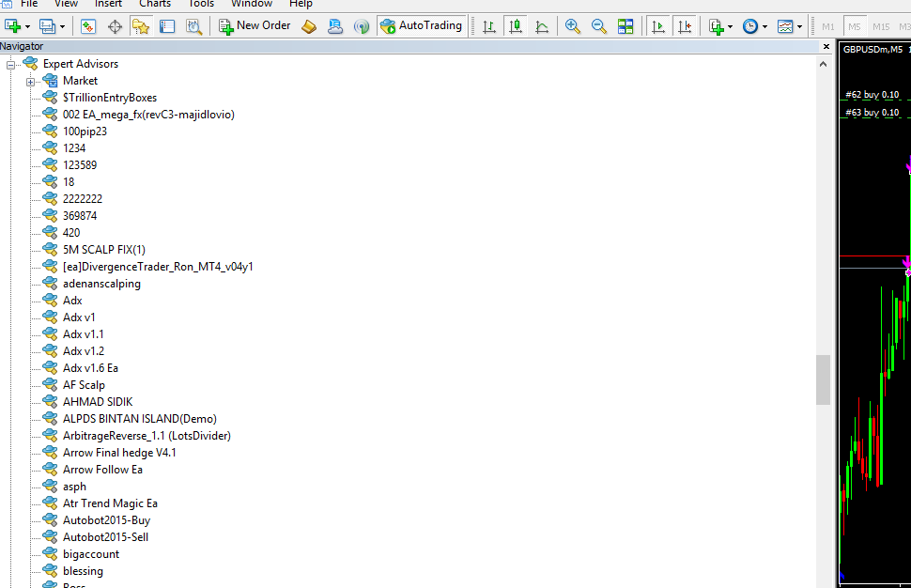The height and width of the screenshot is (588, 911).
Task: Click the Zoom Out magnifier icon
Action: point(599,26)
